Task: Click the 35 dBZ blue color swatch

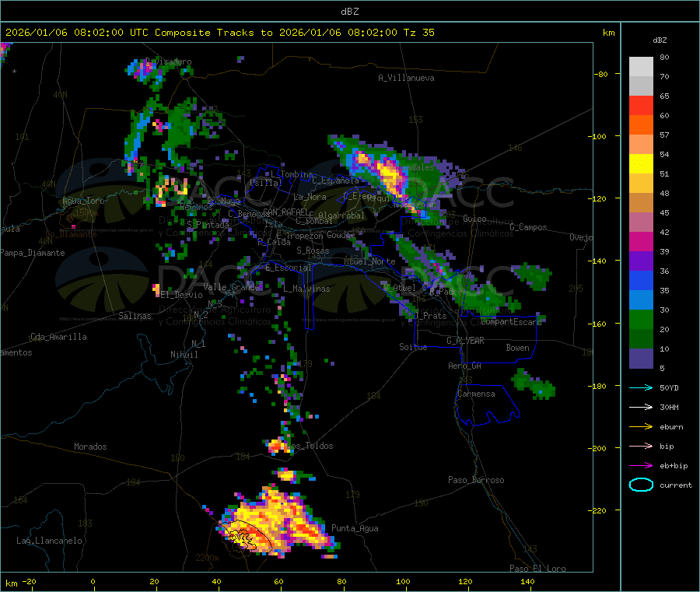Action: 641,300
